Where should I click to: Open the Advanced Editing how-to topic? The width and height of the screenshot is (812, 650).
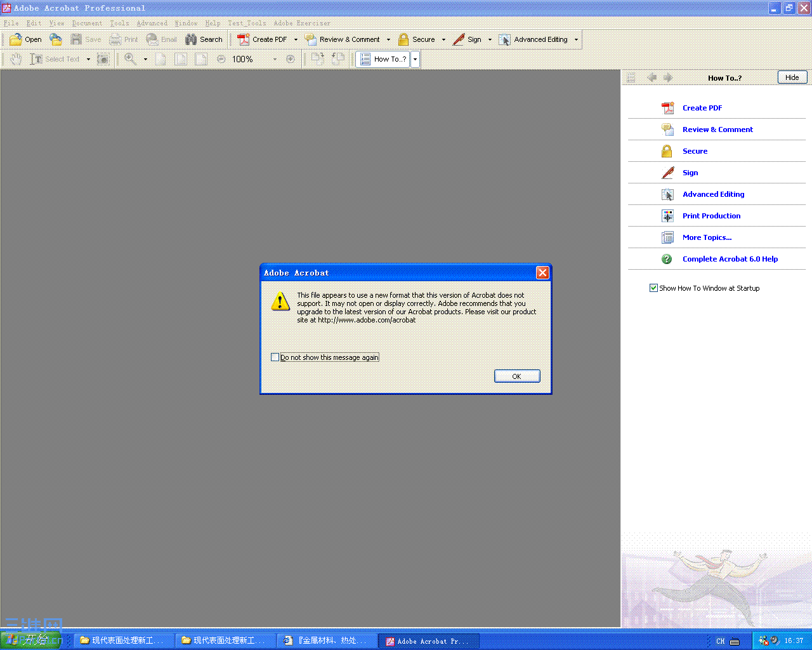pos(714,194)
